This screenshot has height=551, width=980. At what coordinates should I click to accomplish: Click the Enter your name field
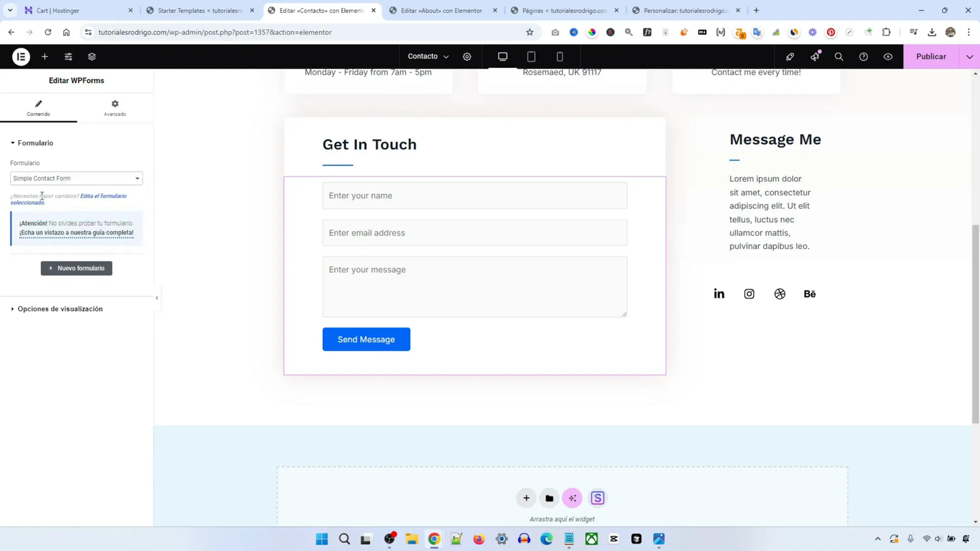coord(475,195)
